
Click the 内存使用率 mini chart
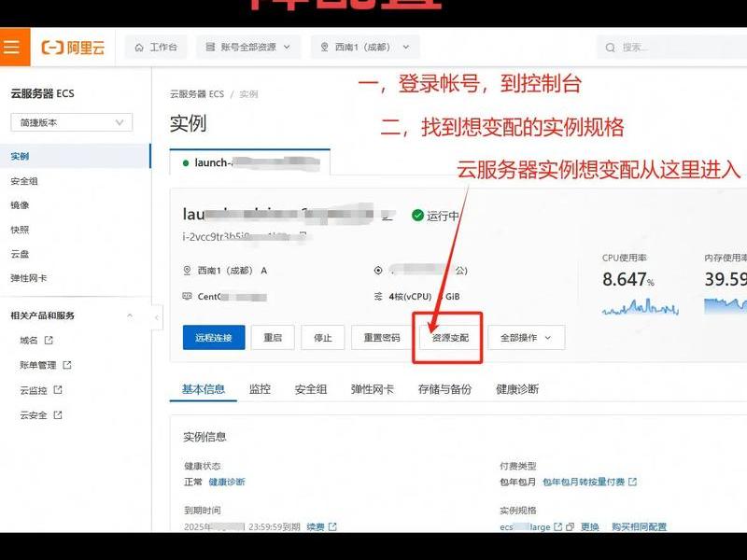(x=726, y=305)
